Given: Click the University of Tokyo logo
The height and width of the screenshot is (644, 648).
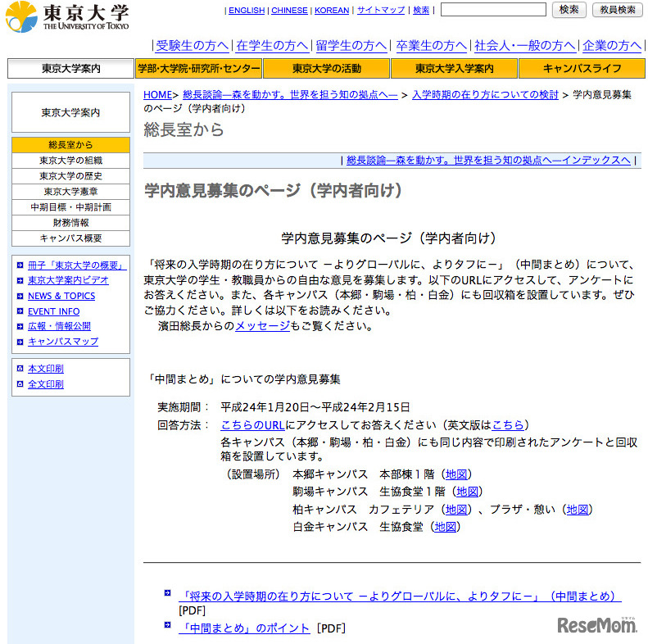Looking at the screenshot, I should [x=67, y=17].
